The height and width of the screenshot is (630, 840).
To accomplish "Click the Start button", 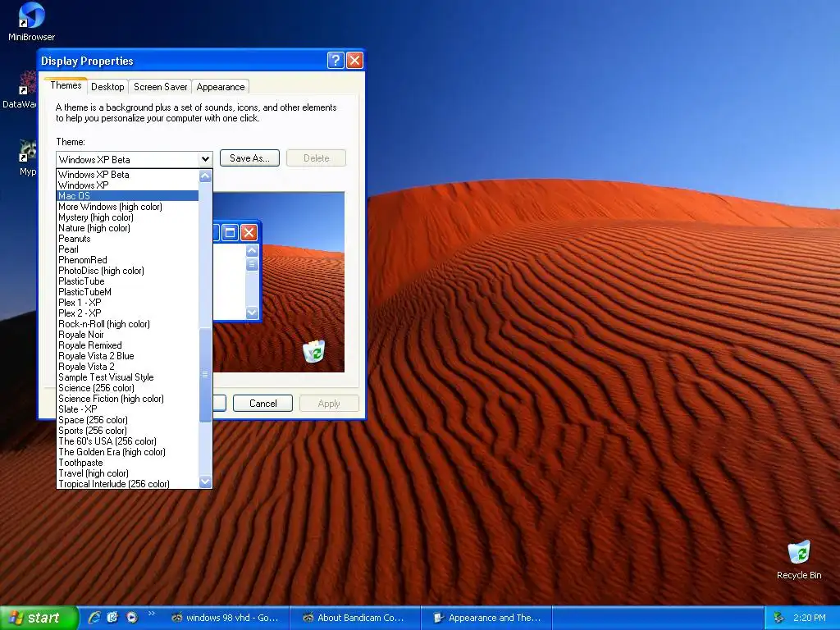I will point(39,618).
